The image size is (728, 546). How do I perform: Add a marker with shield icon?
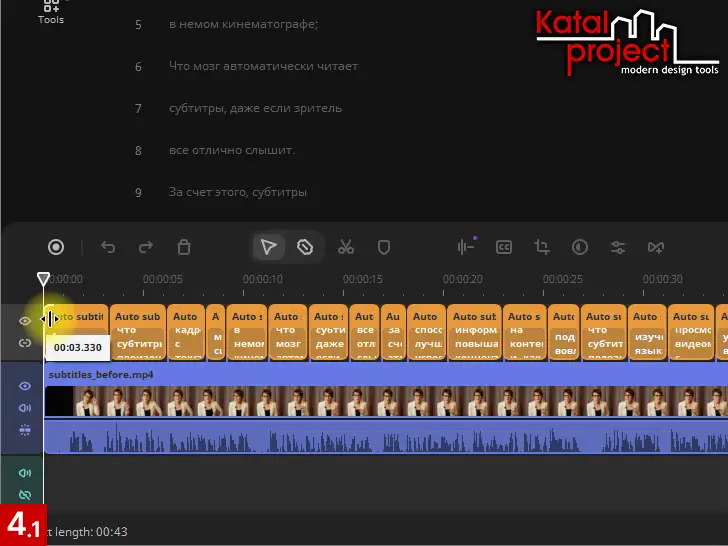tap(383, 247)
